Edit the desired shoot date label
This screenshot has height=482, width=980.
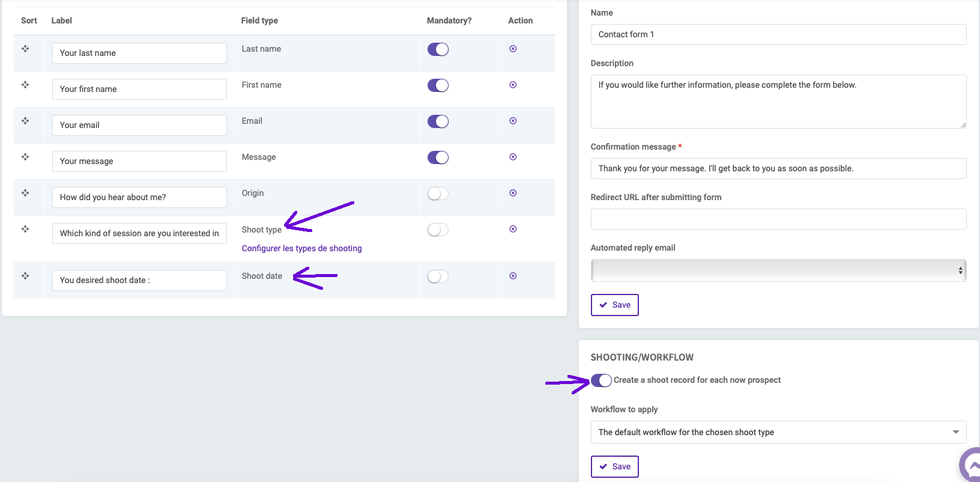click(x=139, y=280)
